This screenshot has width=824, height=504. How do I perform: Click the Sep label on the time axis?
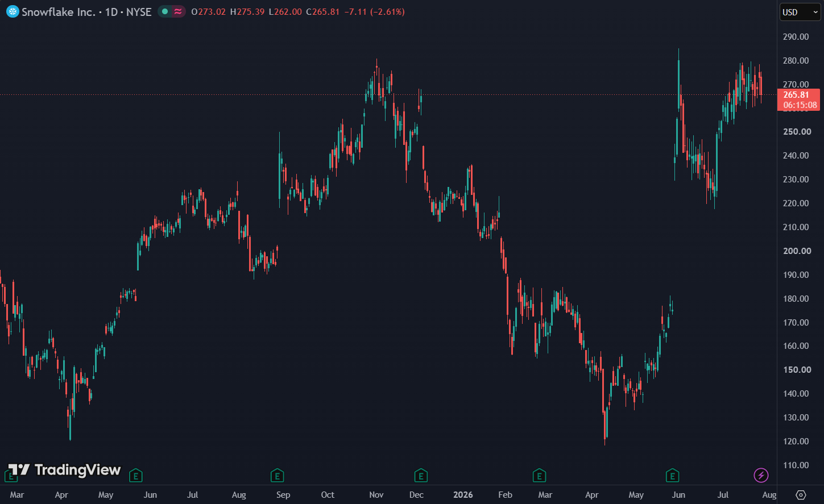[283, 495]
